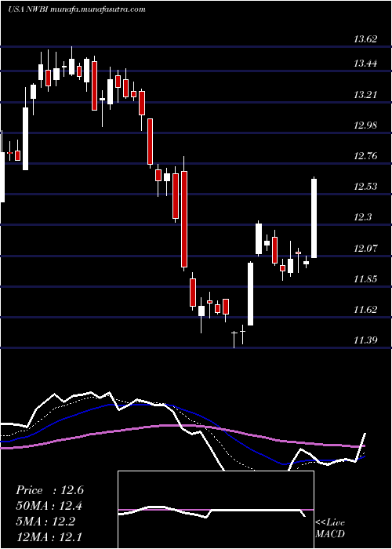Viewport: 392px width, 549px height.
Task: Click the 11.85 price axis label
Action: pyautogui.click(x=366, y=279)
